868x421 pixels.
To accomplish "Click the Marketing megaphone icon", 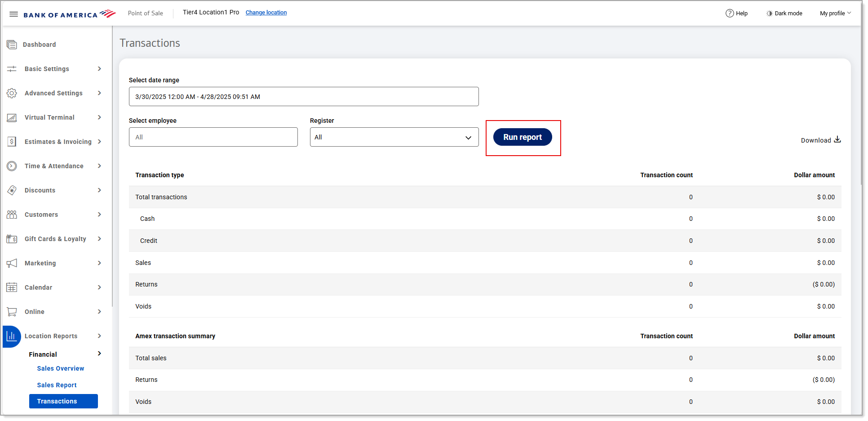I will pyautogui.click(x=12, y=263).
